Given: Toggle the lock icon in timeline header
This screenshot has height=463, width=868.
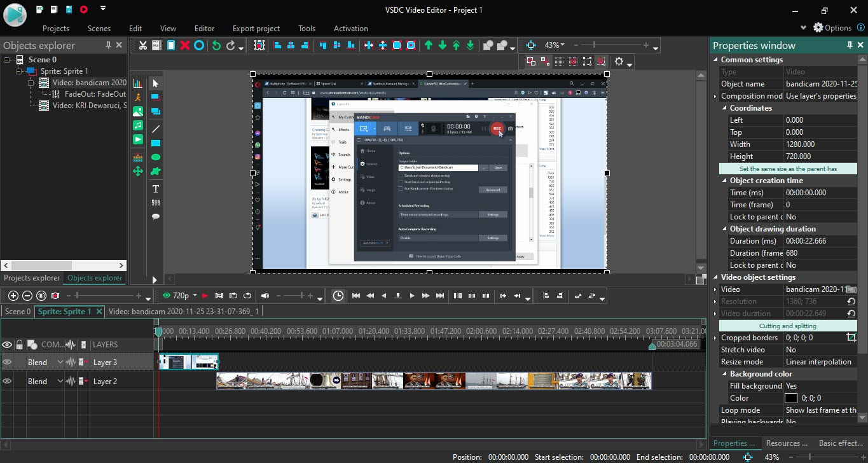Looking at the screenshot, I should point(20,345).
